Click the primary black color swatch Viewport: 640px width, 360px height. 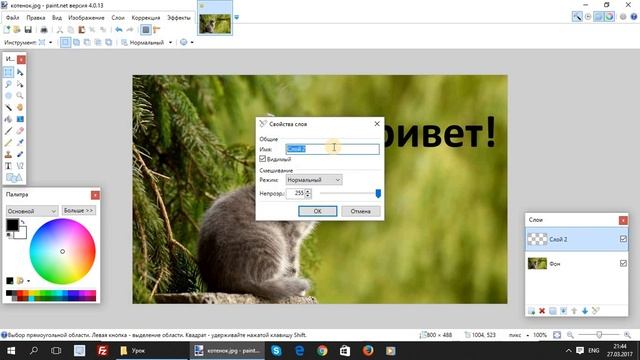[12, 224]
